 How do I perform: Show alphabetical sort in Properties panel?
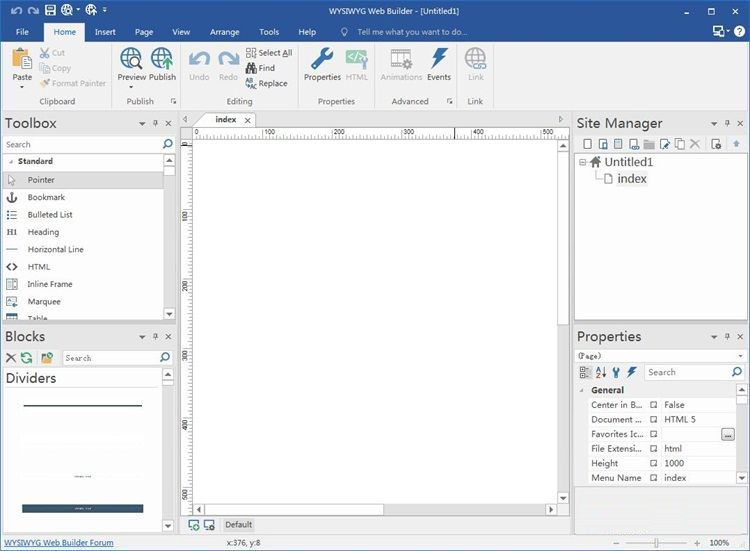(601, 372)
